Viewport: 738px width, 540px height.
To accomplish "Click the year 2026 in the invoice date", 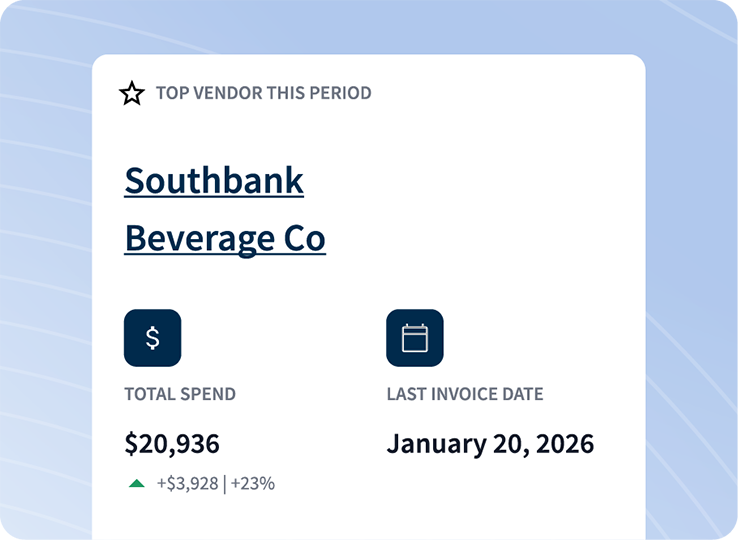I will click(564, 443).
